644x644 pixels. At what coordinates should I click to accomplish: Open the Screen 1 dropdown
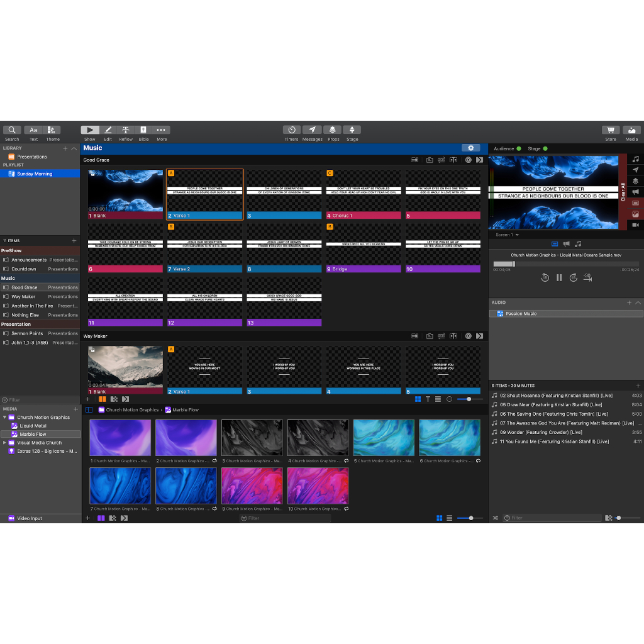coord(507,235)
